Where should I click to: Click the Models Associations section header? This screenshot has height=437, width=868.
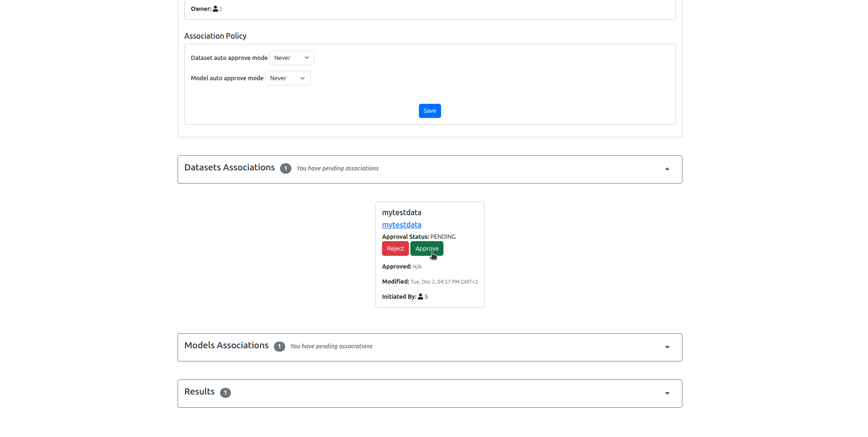(226, 345)
